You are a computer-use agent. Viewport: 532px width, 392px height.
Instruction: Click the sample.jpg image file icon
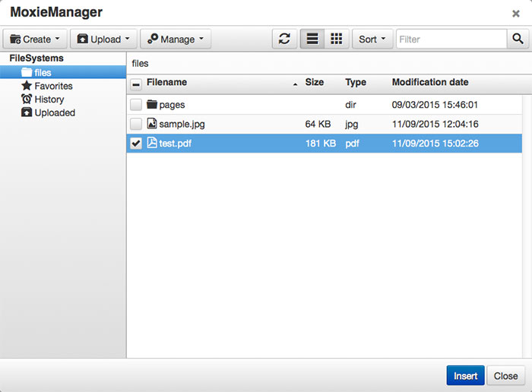[x=152, y=123]
